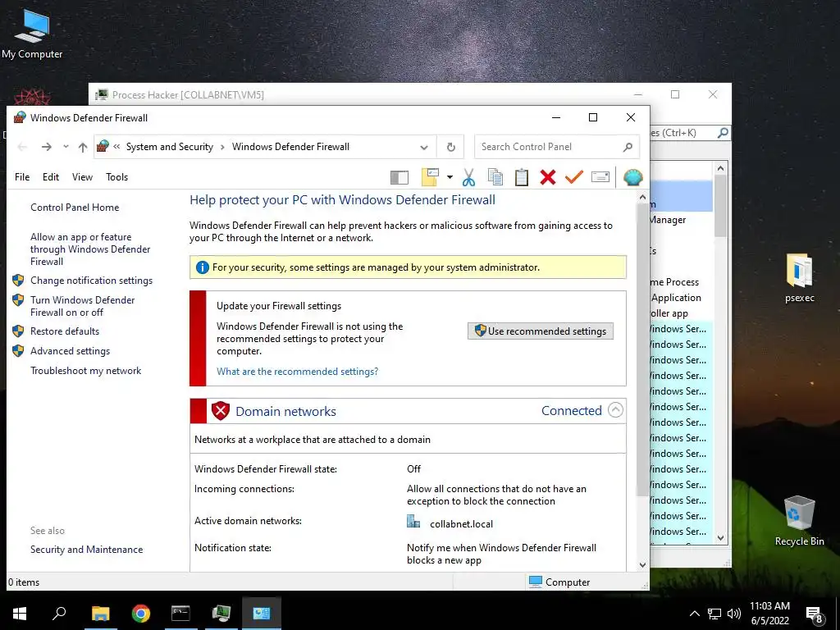Go back with the back arrow
Image resolution: width=840 pixels, height=630 pixels.
22,147
